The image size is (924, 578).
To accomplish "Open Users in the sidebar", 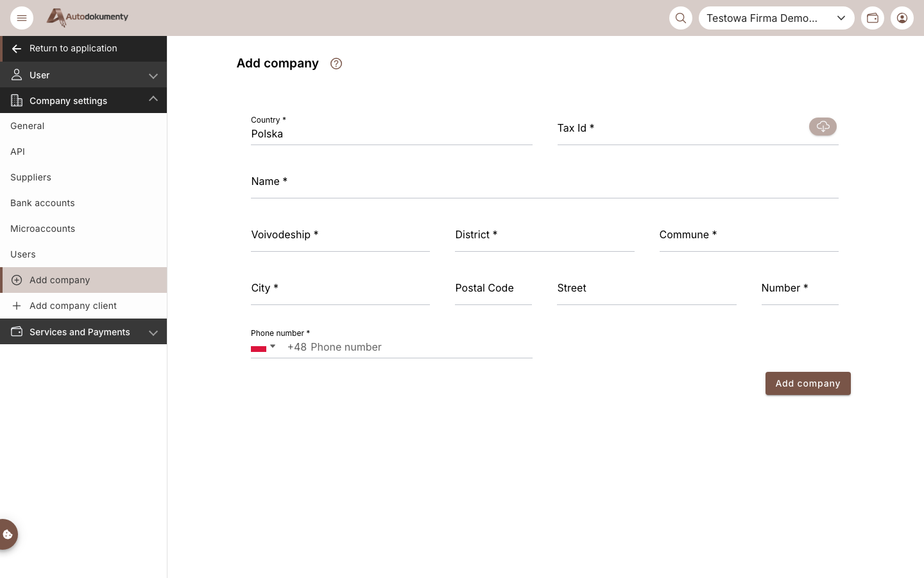I will [x=83, y=254].
